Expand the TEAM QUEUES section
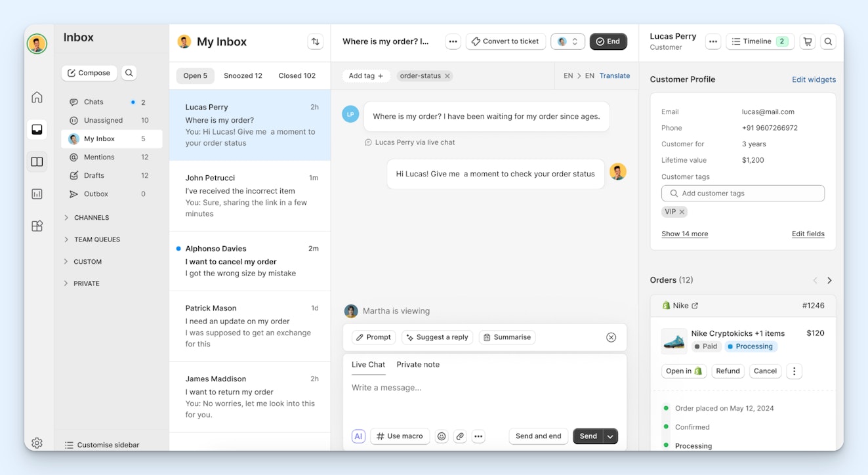 [66, 239]
